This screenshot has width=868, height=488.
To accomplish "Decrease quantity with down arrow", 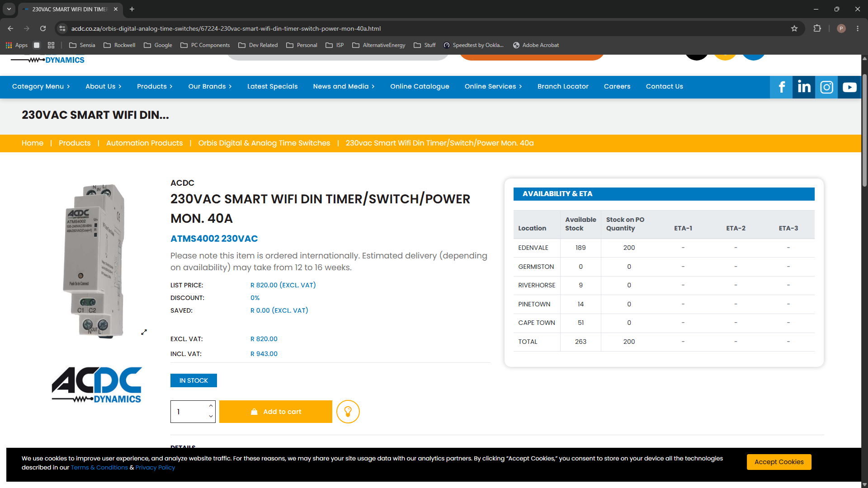I will [x=211, y=417].
